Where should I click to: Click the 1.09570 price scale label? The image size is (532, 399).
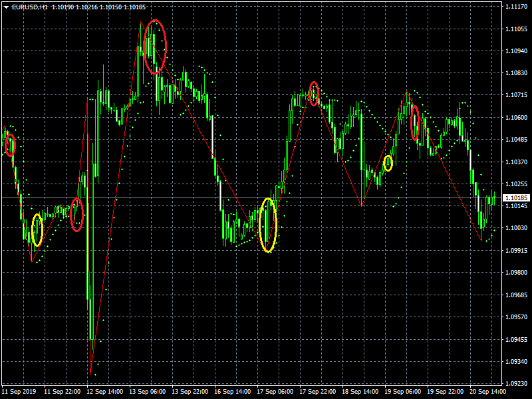point(517,317)
